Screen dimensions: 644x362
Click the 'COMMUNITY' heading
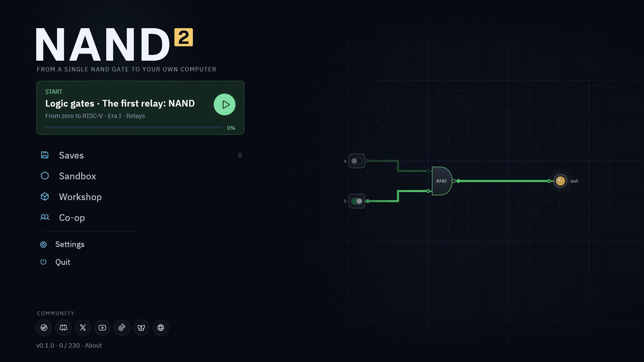[x=56, y=313]
